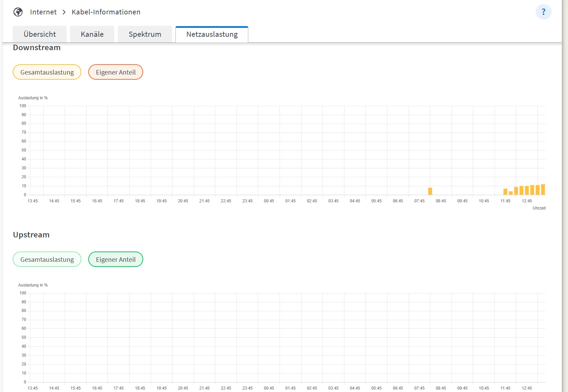The width and height of the screenshot is (568, 392).
Task: Click the Downstream 'Auslastung in %' axis title
Action: click(33, 98)
